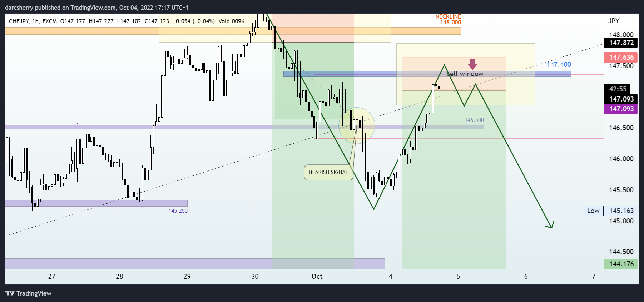This screenshot has height=302, width=644.
Task: Click the green 144.176 price tag
Action: (621, 264)
